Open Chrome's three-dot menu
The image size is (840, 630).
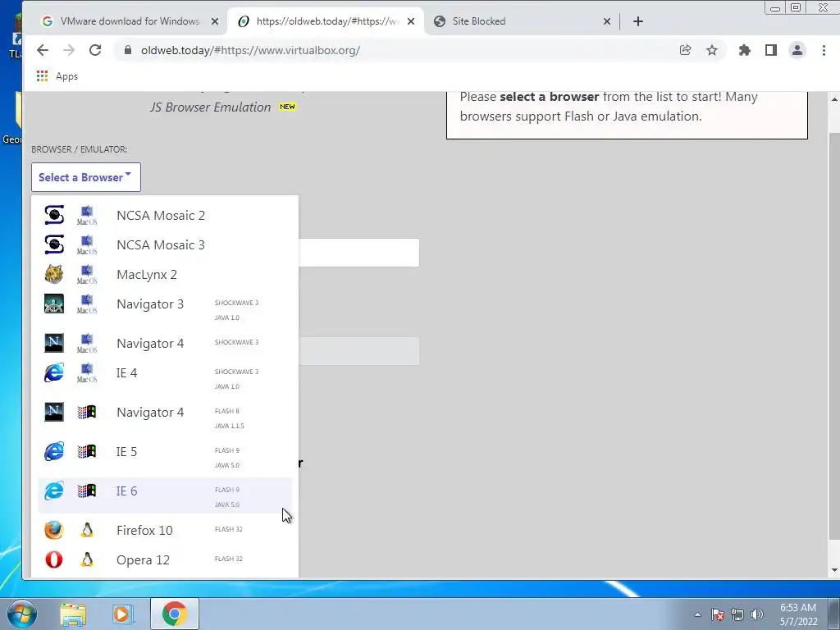coord(824,50)
